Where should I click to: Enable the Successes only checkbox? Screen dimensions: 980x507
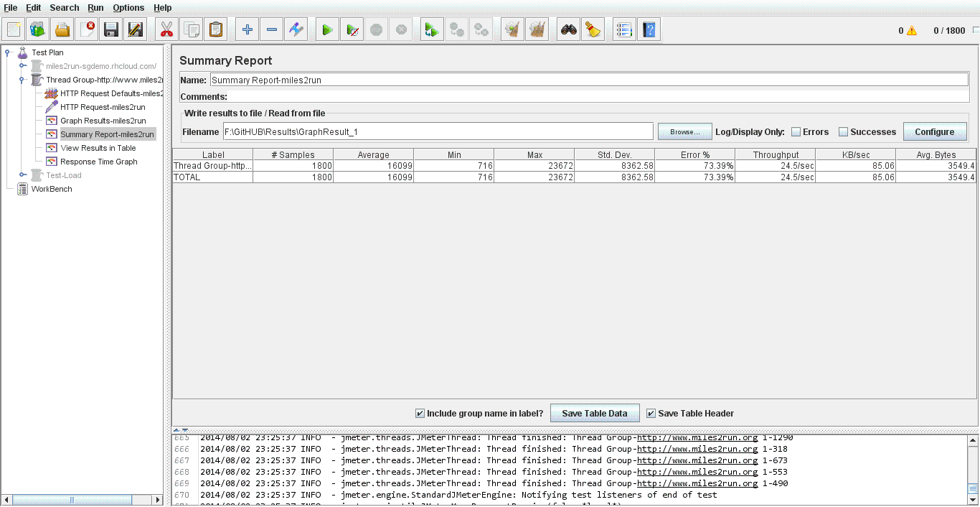(844, 132)
